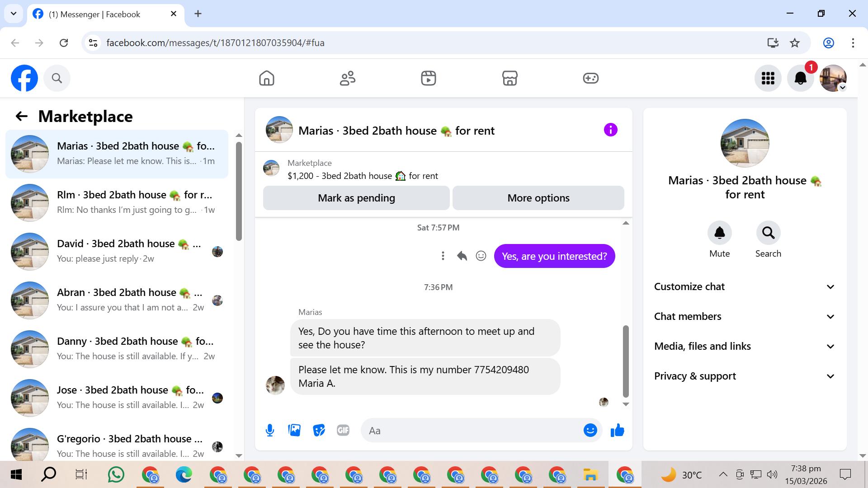This screenshot has height=488, width=868.
Task: Choose a sticker icon
Action: pyautogui.click(x=319, y=431)
